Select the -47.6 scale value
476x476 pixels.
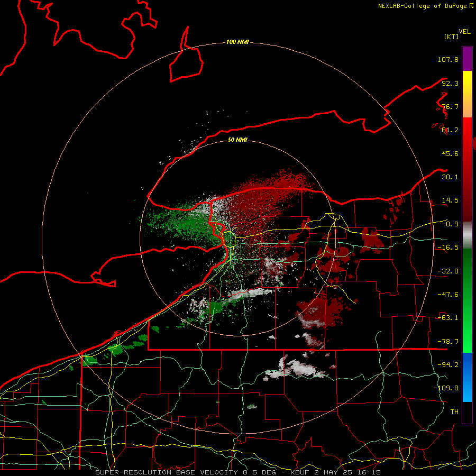[x=448, y=295]
